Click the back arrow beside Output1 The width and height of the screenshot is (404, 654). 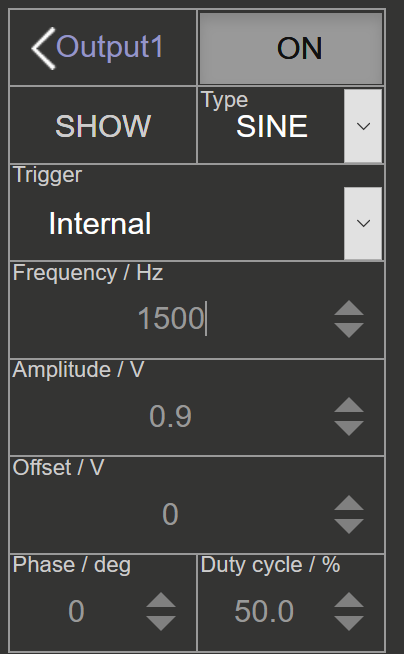pyautogui.click(x=43, y=48)
